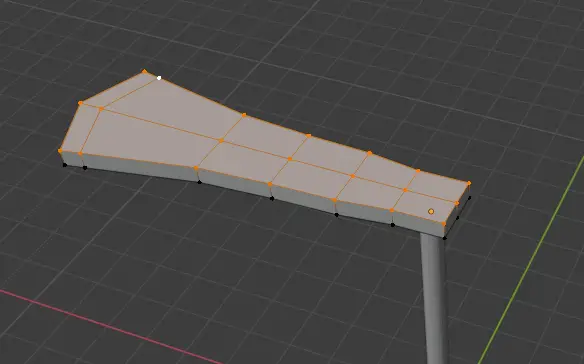Click the narrow-end middle edge vertex

(457, 203)
